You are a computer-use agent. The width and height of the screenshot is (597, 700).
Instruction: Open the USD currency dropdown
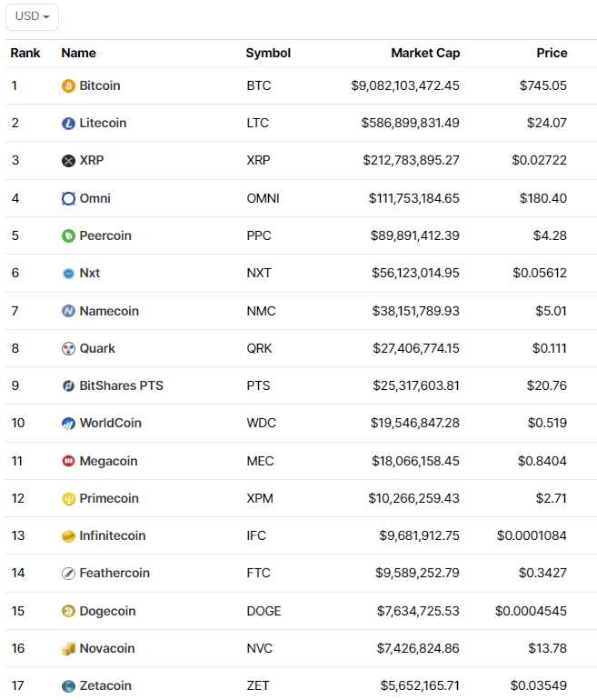(x=32, y=17)
